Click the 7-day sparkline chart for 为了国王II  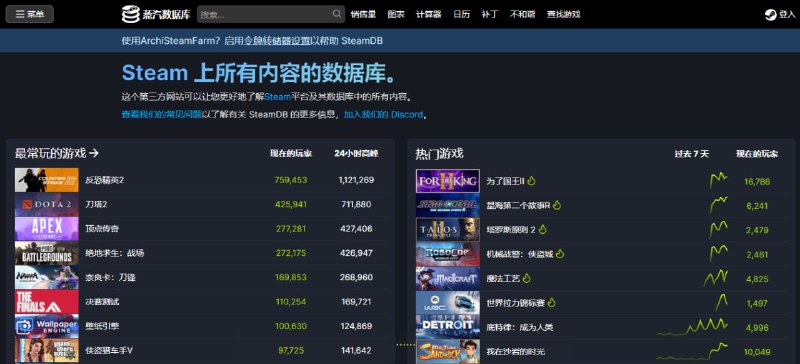click(718, 181)
